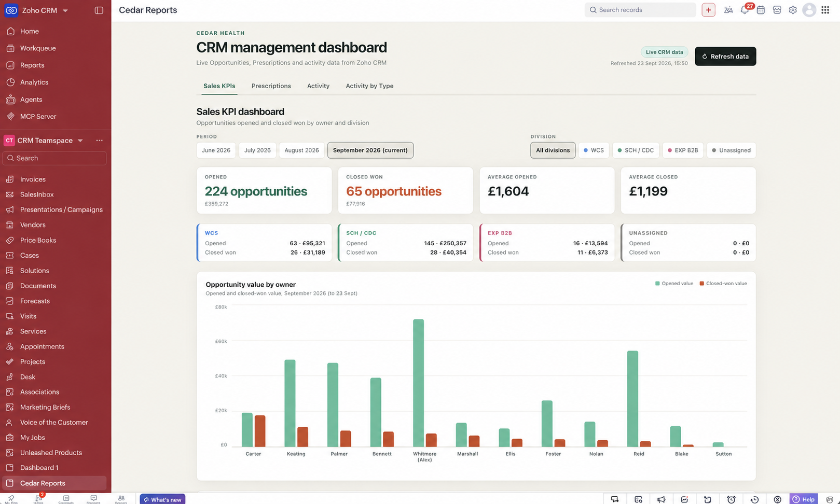Click the user profile avatar
This screenshot has width=840, height=504.
(809, 10)
